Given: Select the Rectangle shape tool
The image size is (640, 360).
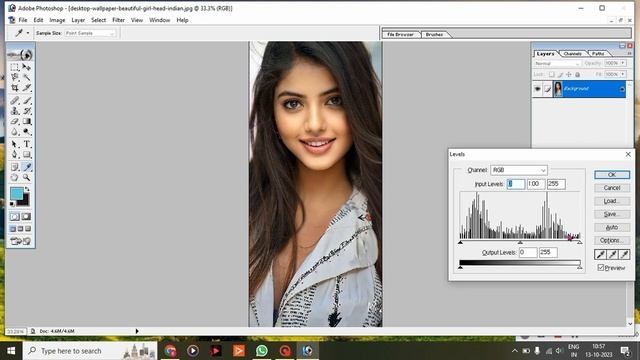Looking at the screenshot, I should click(x=27, y=155).
